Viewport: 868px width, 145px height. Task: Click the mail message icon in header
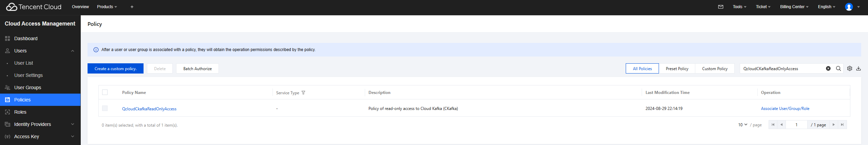[x=721, y=7]
